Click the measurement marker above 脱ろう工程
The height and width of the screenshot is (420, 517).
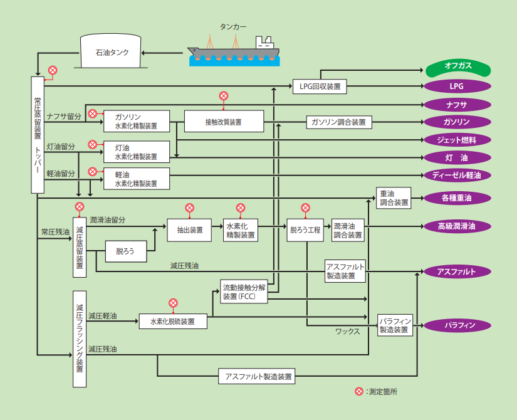coord(305,207)
